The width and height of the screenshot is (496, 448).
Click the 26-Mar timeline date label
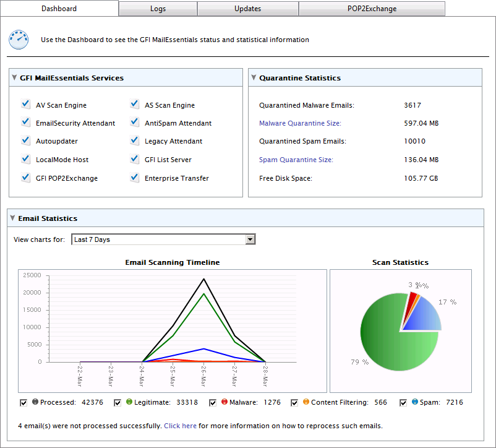pos(203,376)
